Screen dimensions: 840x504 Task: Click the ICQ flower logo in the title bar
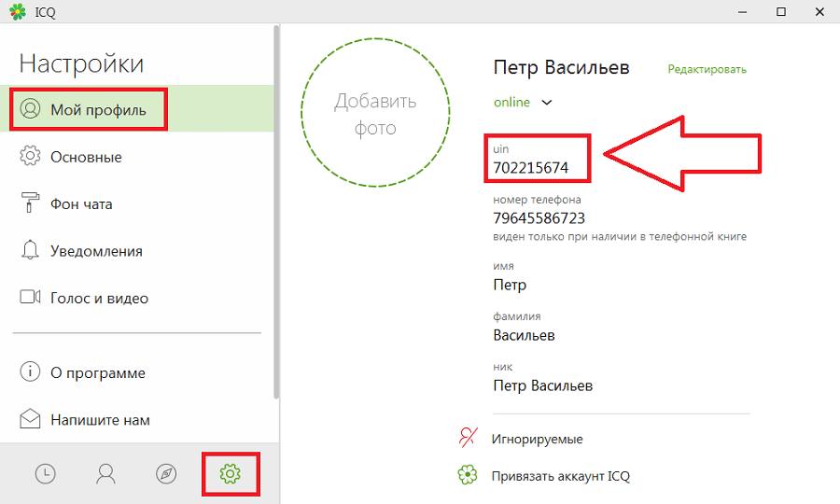click(18, 12)
